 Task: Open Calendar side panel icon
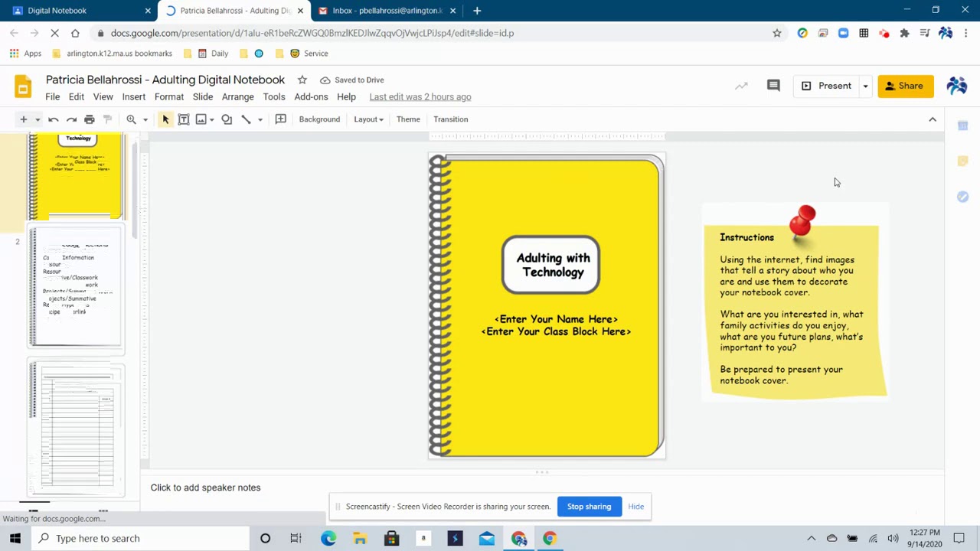[x=963, y=126]
